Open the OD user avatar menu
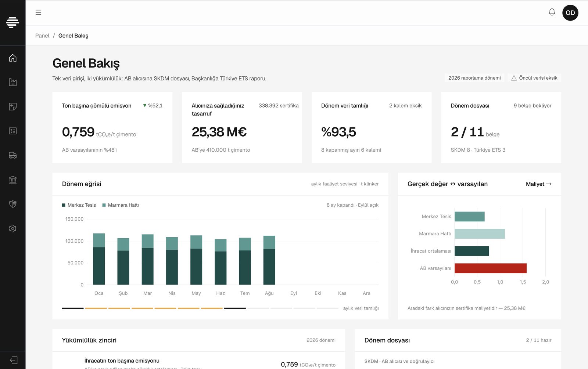 click(x=570, y=13)
